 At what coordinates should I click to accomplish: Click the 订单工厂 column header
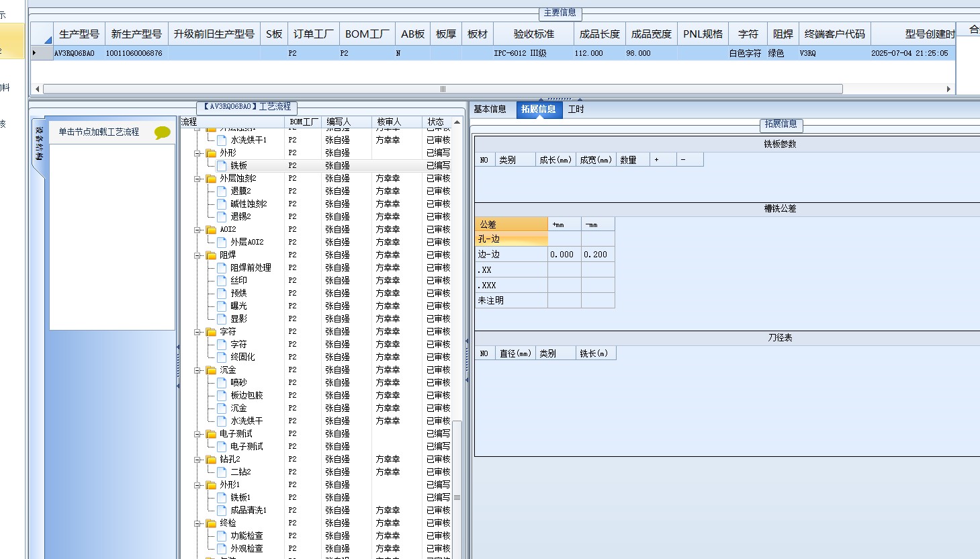click(x=314, y=34)
